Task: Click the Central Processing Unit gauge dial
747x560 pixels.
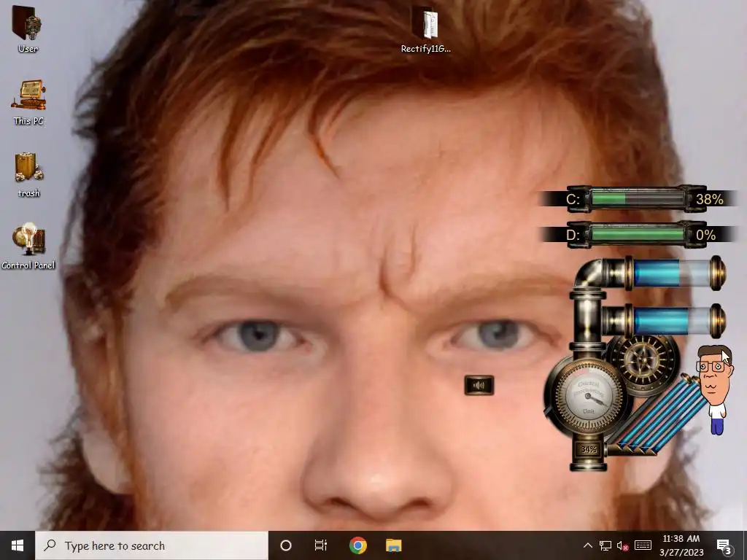Action: click(589, 397)
